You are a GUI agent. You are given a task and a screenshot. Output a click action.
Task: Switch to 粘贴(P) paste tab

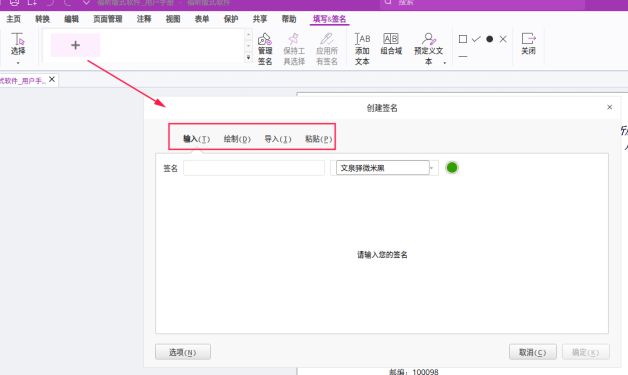pyautogui.click(x=318, y=139)
